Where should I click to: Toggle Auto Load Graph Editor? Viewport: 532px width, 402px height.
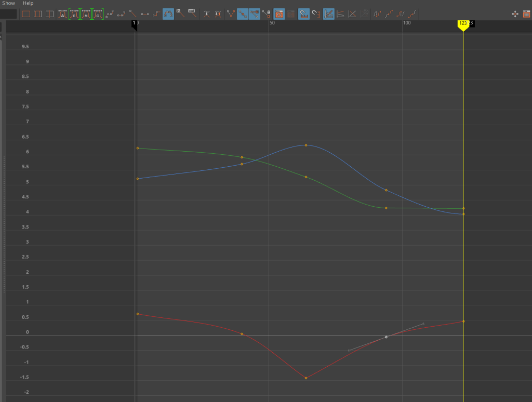coord(279,14)
